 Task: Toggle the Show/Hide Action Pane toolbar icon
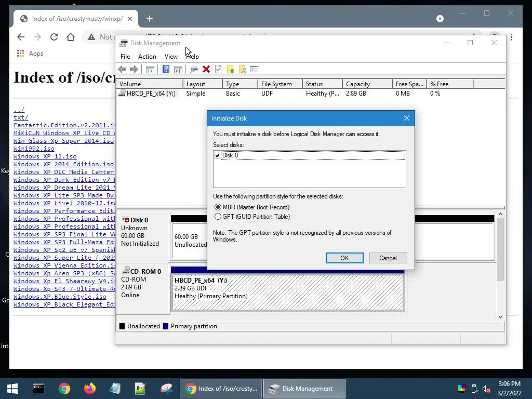point(178,70)
